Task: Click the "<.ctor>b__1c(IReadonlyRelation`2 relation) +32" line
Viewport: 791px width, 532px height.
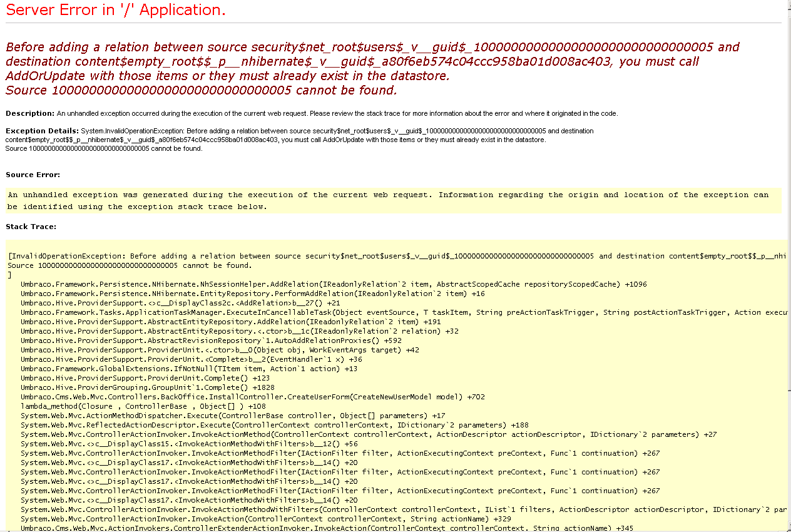Action: point(239,331)
